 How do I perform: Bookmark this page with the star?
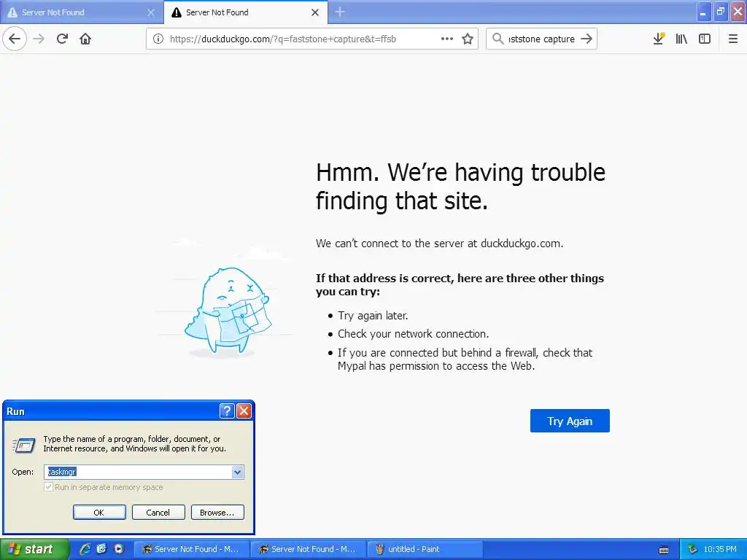(x=468, y=39)
